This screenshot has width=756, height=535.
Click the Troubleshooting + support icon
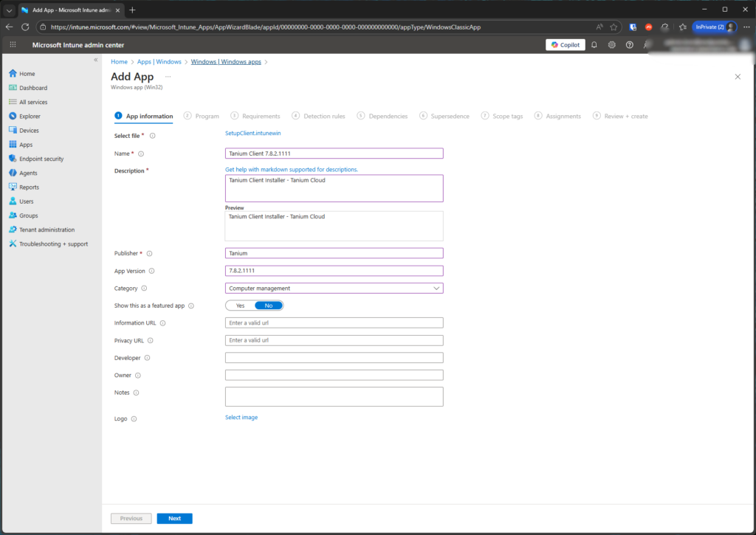tap(13, 244)
